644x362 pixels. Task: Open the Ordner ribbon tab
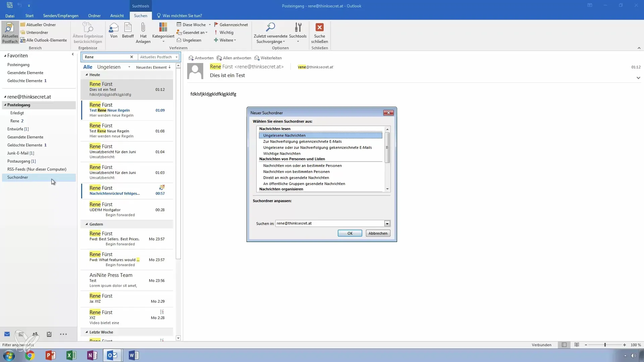pos(94,16)
